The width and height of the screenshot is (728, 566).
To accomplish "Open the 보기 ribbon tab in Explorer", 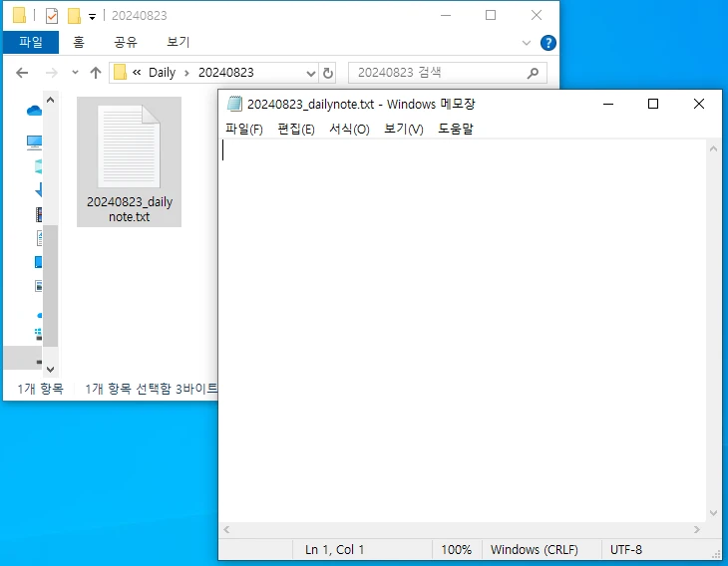I will 179,42.
